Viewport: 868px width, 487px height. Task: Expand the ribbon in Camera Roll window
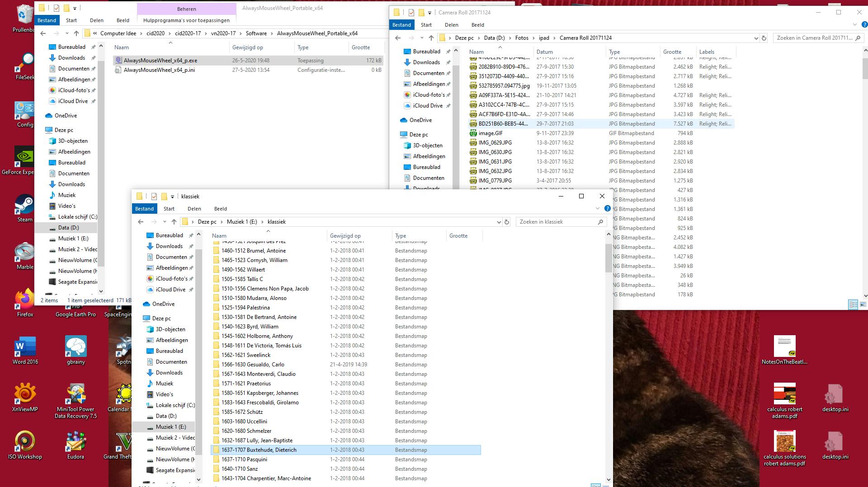click(x=855, y=25)
